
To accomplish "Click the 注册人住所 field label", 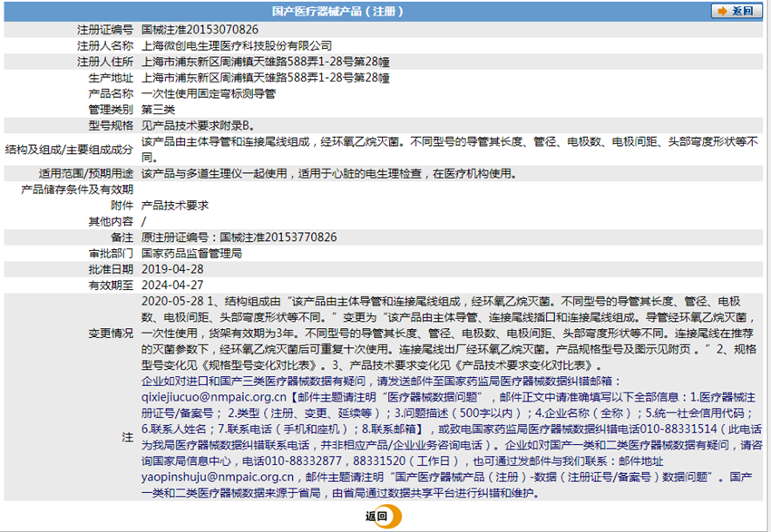I will click(105, 62).
